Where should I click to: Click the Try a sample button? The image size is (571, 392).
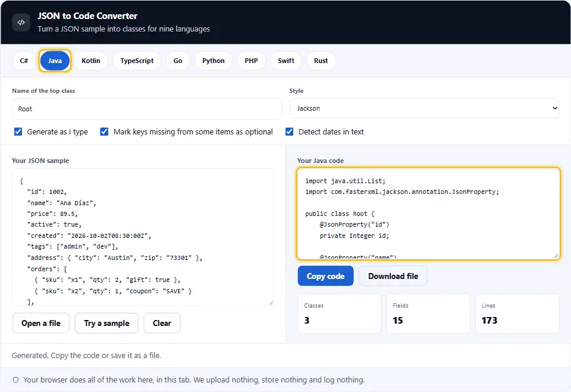click(106, 323)
